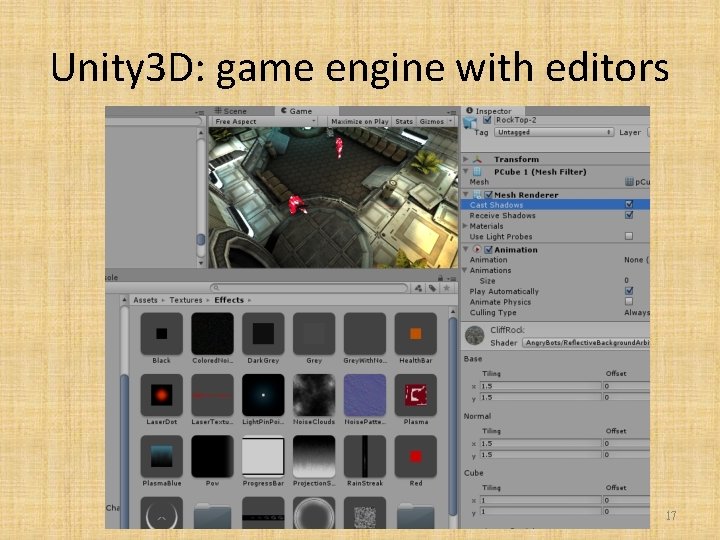Viewport: 720px width, 540px height.
Task: Go to Textures in breadcrumb path
Action: click(x=186, y=300)
